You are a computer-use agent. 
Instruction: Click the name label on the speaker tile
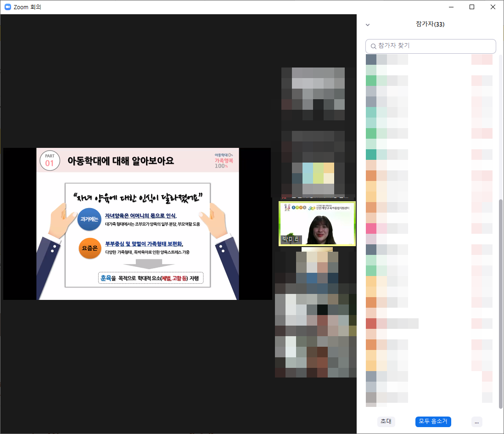[x=290, y=240]
